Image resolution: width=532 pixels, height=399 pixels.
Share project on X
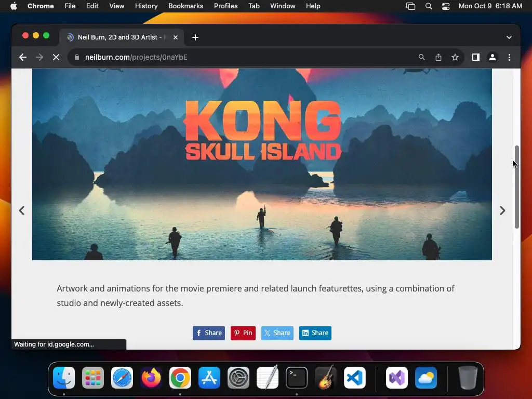pyautogui.click(x=277, y=333)
